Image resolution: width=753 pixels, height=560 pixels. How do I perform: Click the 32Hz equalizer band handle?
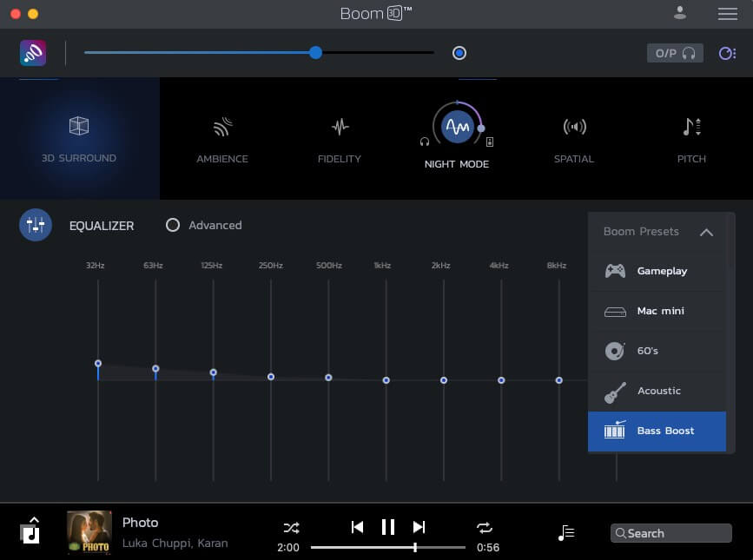tap(98, 363)
